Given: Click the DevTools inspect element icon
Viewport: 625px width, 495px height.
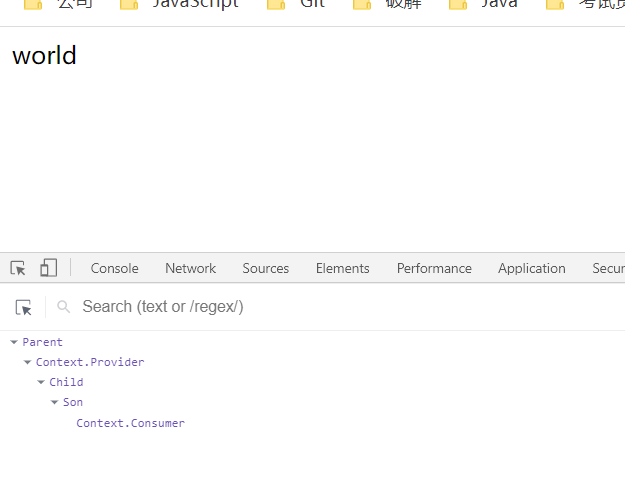Looking at the screenshot, I should (x=18, y=268).
